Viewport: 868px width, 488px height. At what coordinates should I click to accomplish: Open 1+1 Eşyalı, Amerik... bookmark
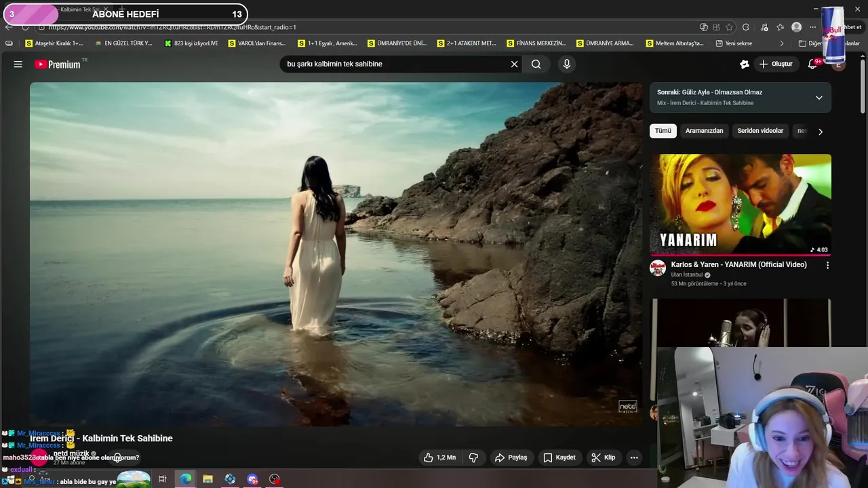point(328,43)
